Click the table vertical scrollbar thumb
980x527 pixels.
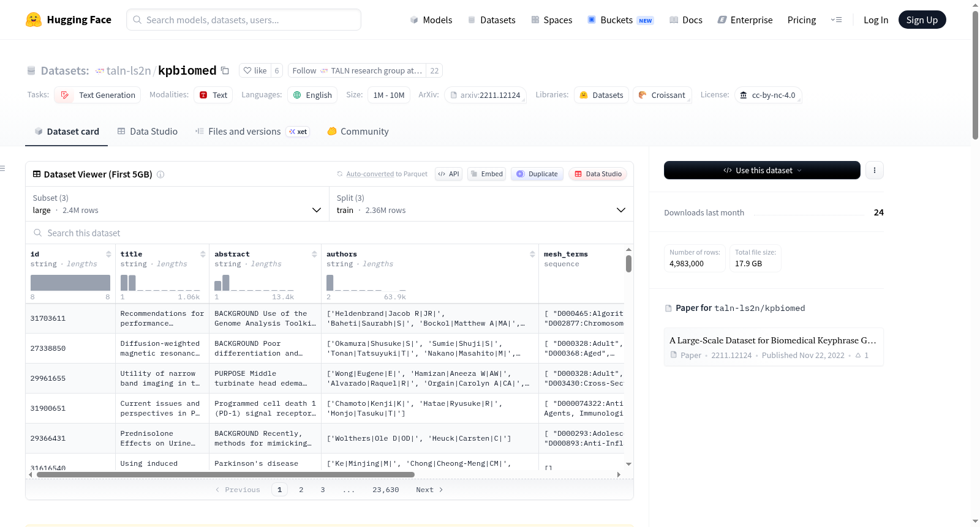[x=628, y=264]
